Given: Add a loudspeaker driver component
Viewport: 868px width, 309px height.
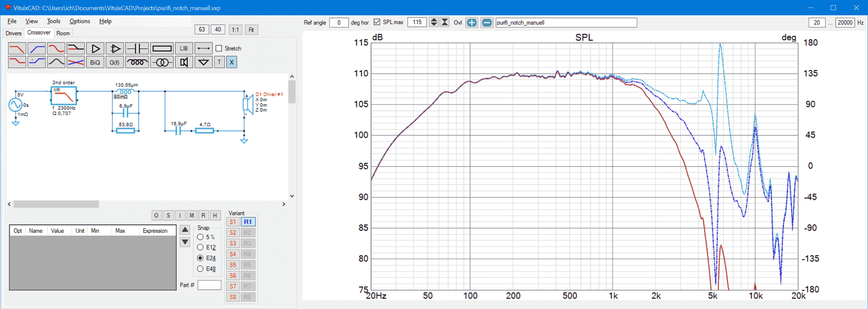Looking at the screenshot, I should click(184, 62).
